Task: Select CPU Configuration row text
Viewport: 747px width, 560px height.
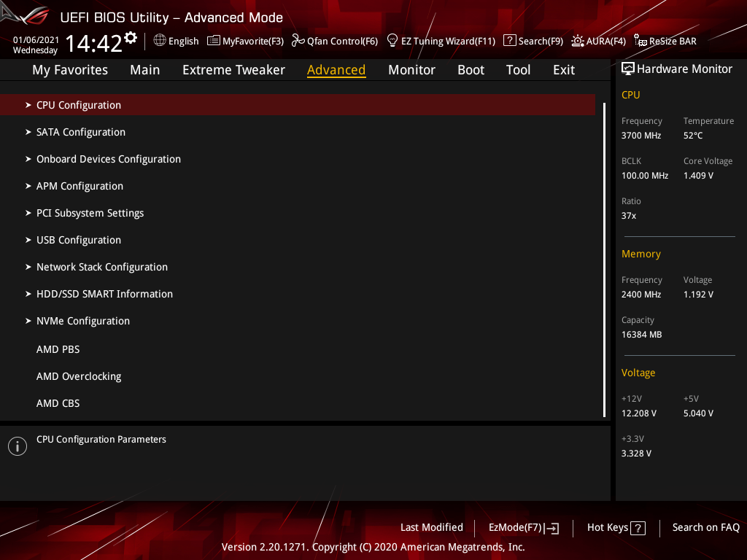Action: [79, 105]
